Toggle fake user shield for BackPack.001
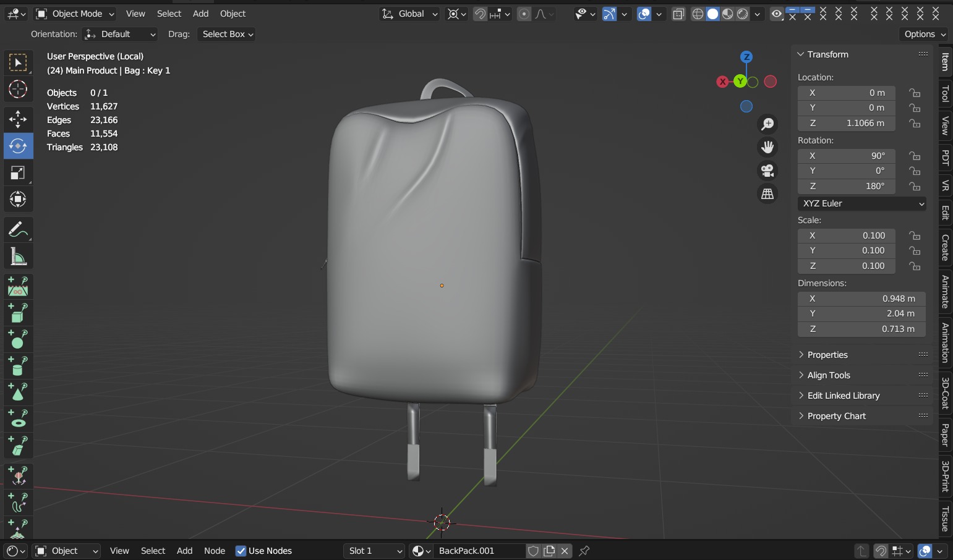 (x=533, y=551)
